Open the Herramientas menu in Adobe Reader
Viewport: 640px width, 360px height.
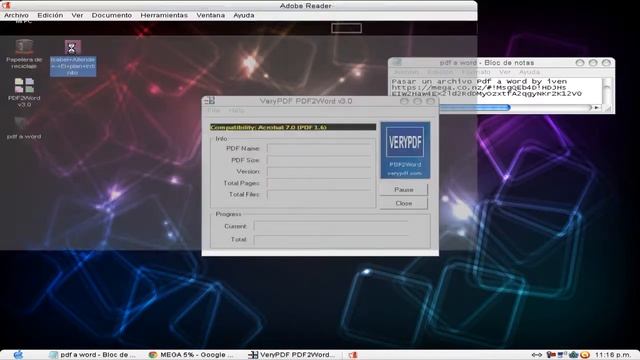point(164,15)
